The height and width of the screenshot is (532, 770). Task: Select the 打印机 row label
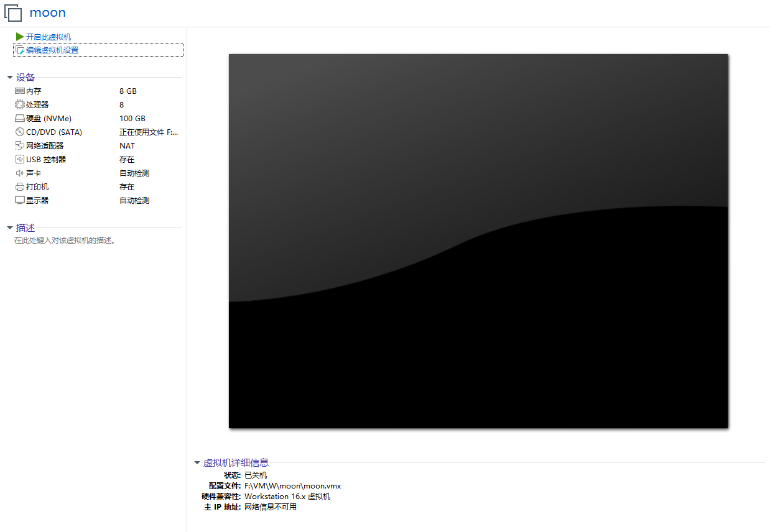click(x=37, y=186)
